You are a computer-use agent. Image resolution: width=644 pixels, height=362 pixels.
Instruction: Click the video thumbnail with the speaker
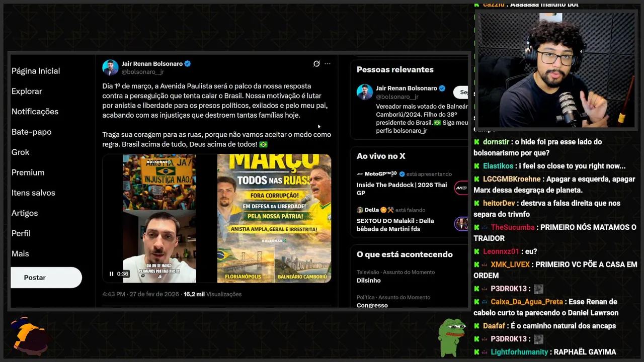pos(159,218)
